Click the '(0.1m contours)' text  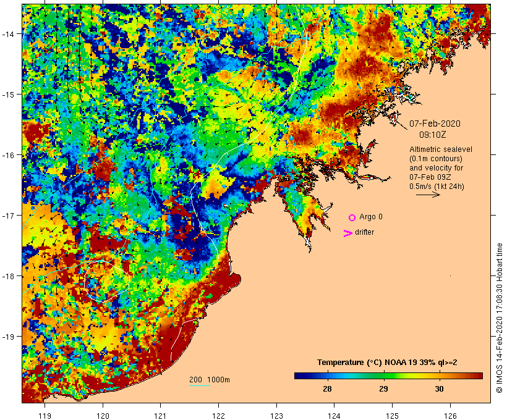click(436, 159)
